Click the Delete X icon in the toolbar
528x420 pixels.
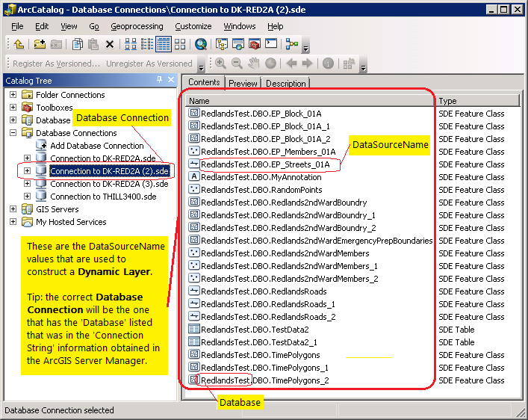point(110,44)
